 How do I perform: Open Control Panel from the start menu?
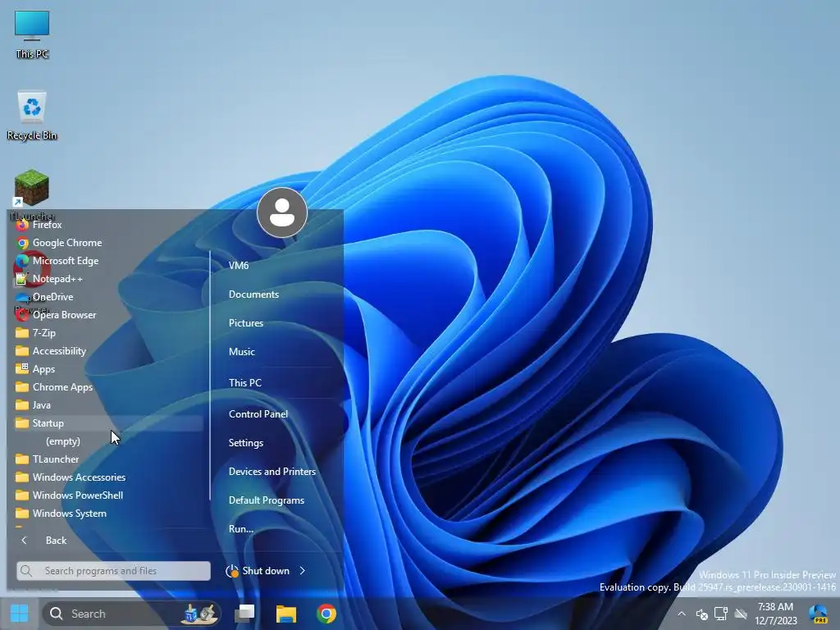258,414
